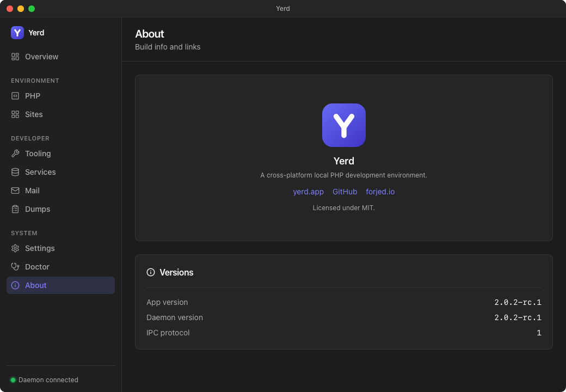Open the Sites section

click(60, 114)
